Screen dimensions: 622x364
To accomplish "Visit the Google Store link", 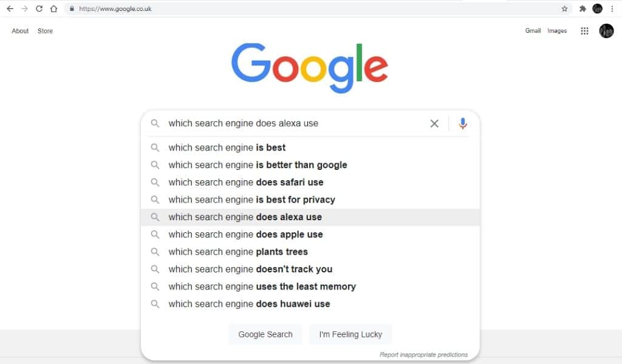I will (45, 31).
